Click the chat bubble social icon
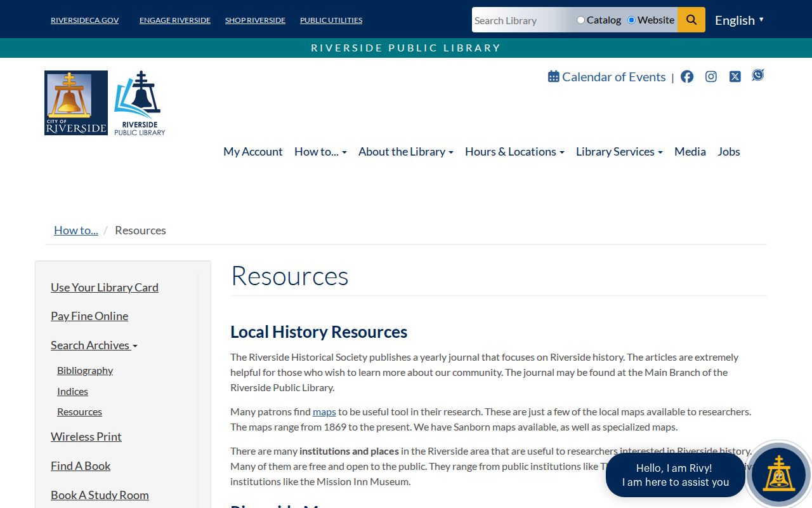Screen dimensions: 812x508 (x=758, y=75)
